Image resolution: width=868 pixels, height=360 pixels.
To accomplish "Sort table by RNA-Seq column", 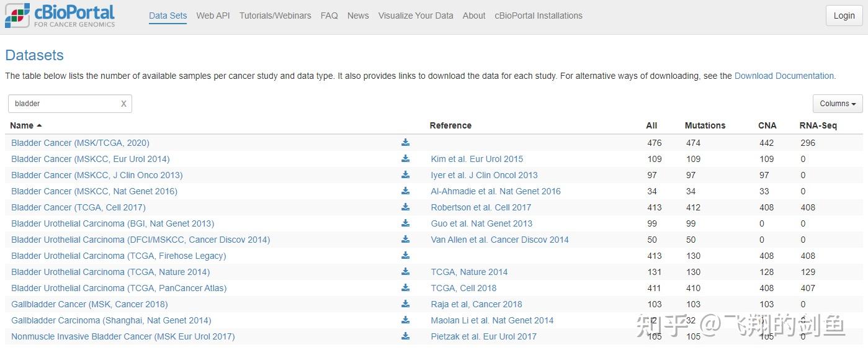I will [818, 125].
